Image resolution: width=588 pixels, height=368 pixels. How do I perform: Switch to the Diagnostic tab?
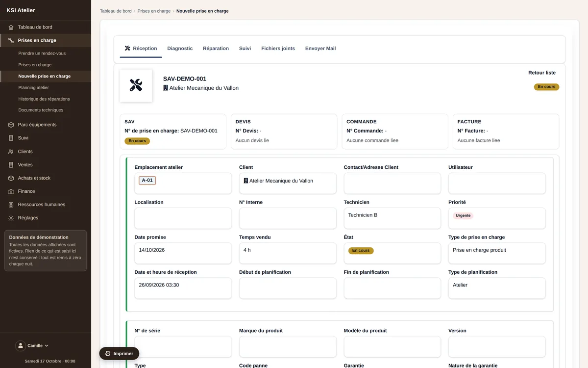point(180,48)
